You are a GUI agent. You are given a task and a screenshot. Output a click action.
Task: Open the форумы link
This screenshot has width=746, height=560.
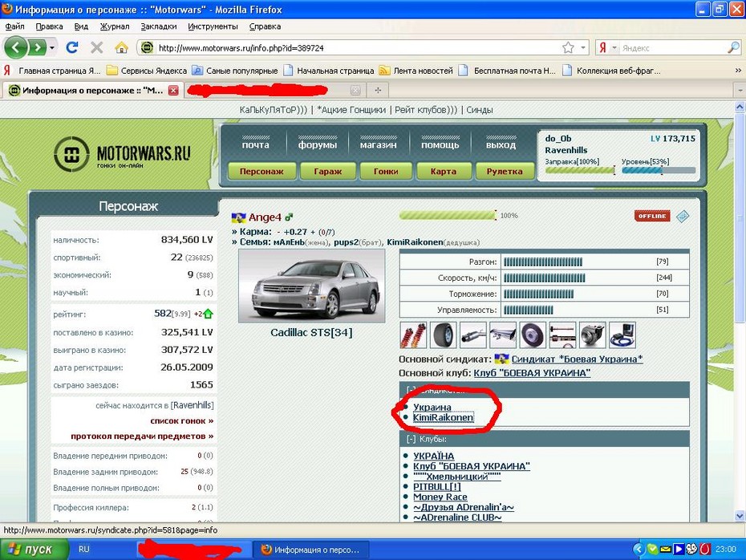[318, 144]
